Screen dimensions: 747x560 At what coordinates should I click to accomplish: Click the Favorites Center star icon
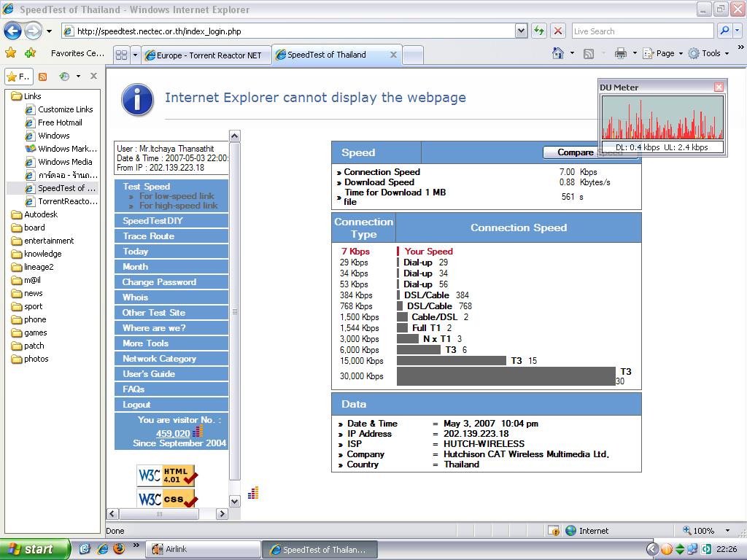[x=10, y=53]
